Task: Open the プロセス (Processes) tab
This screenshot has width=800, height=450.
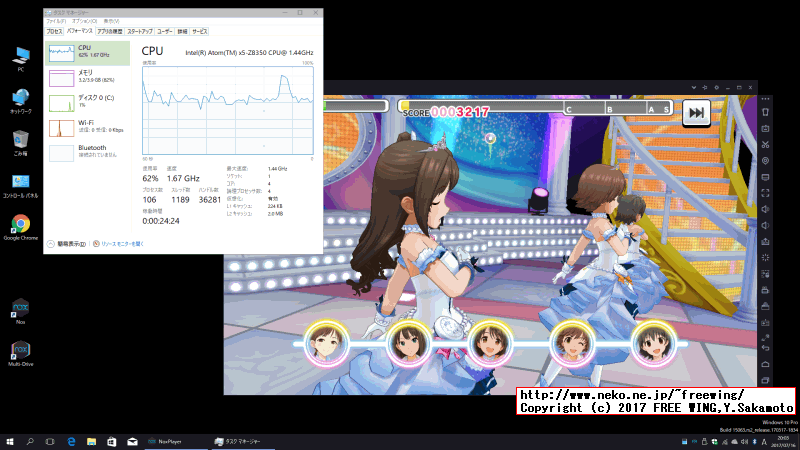Action: point(54,32)
